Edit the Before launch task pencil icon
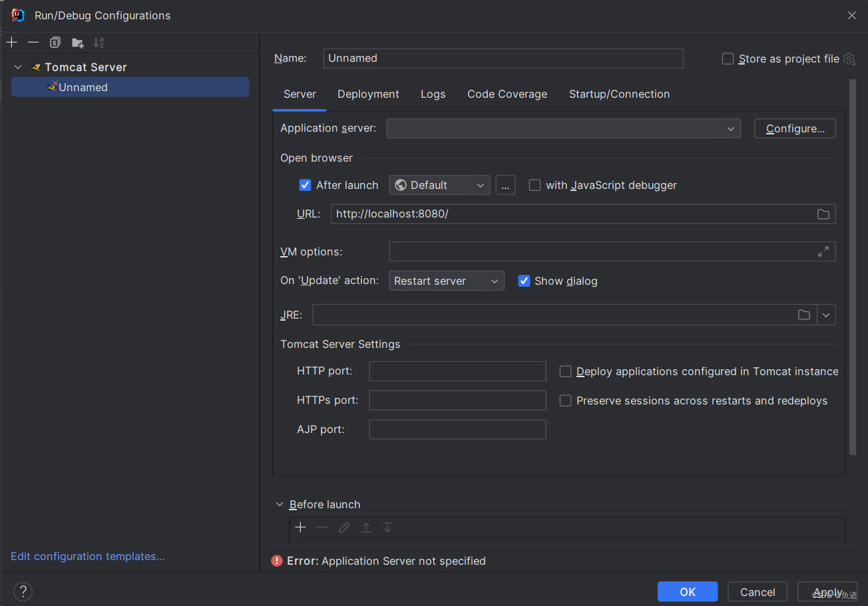868x606 pixels. pyautogui.click(x=344, y=528)
